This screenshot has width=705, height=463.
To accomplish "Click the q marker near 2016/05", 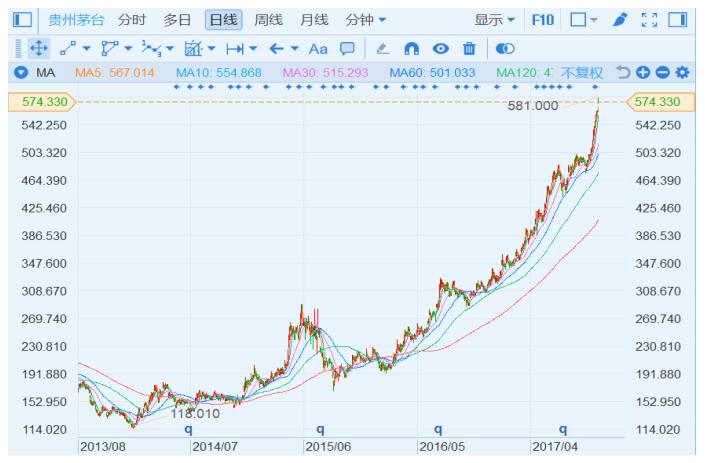I will coord(438,430).
